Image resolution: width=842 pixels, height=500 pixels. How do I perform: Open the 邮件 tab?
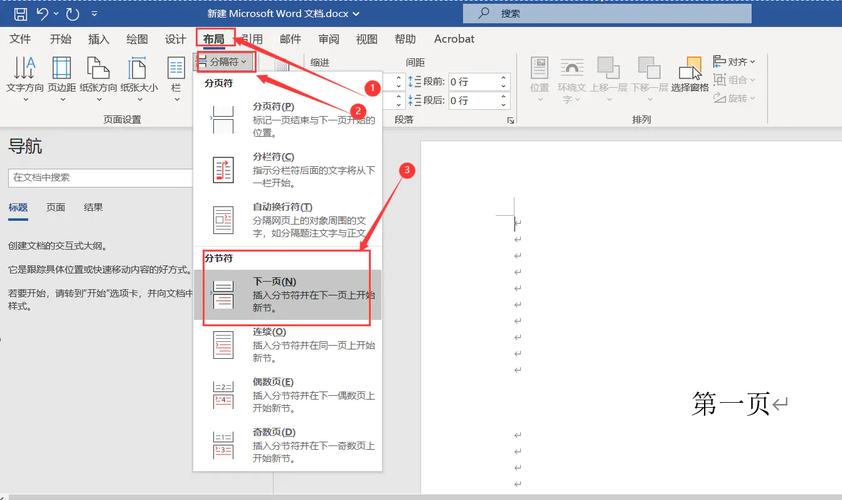click(291, 39)
